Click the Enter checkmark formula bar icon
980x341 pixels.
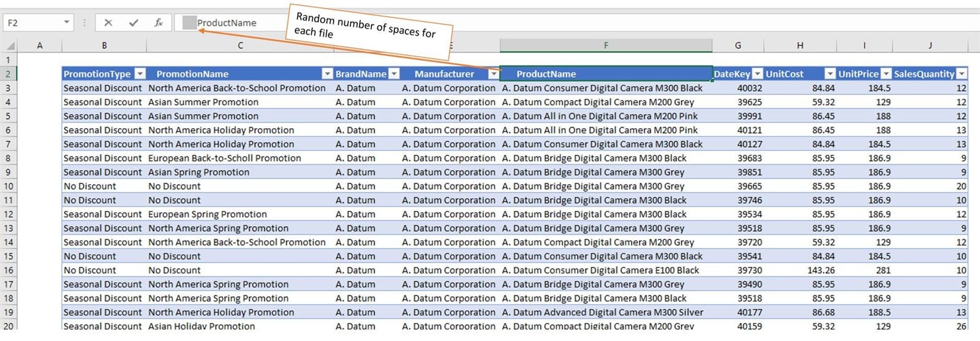coord(134,23)
